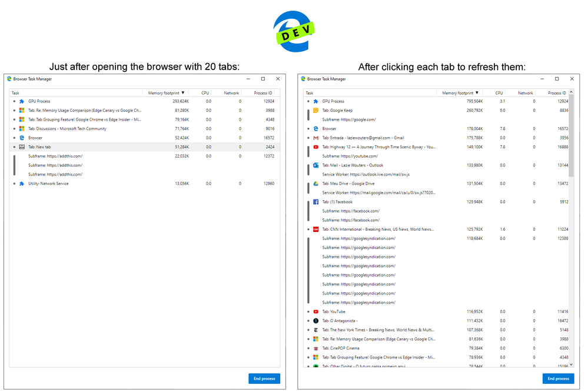The width and height of the screenshot is (588, 392).
Task: Click puzzle icon beside Utility: Network Service
Action: click(22, 184)
